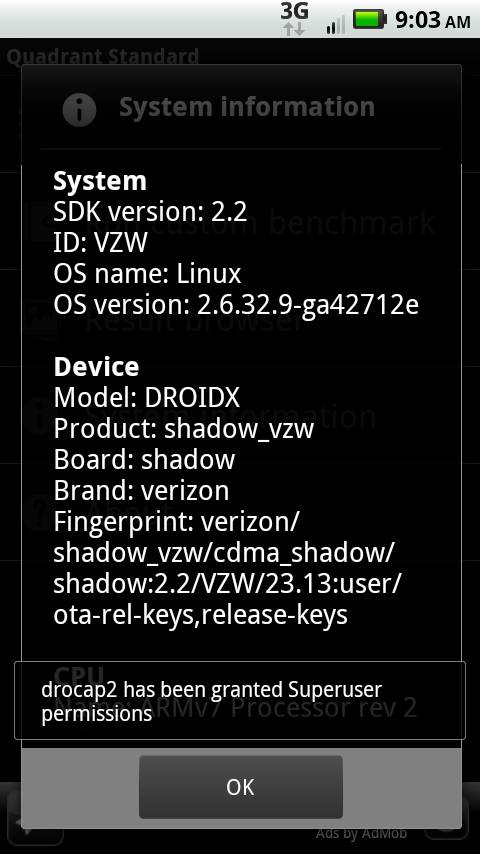480x854 pixels.
Task: Tap the green battery icon
Action: click(x=370, y=20)
